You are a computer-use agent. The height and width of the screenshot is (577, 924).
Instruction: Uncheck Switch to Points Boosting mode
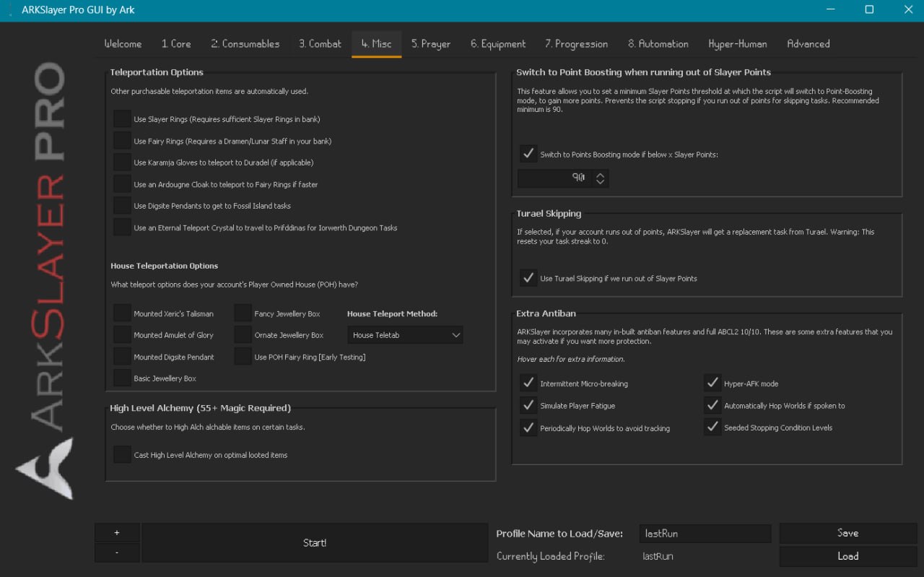coord(528,155)
